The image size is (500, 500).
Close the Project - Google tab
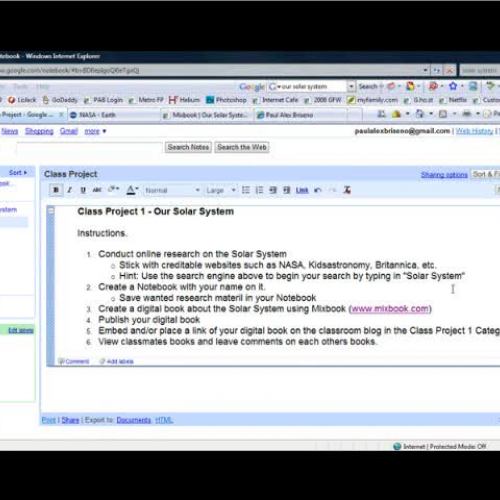(x=61, y=115)
